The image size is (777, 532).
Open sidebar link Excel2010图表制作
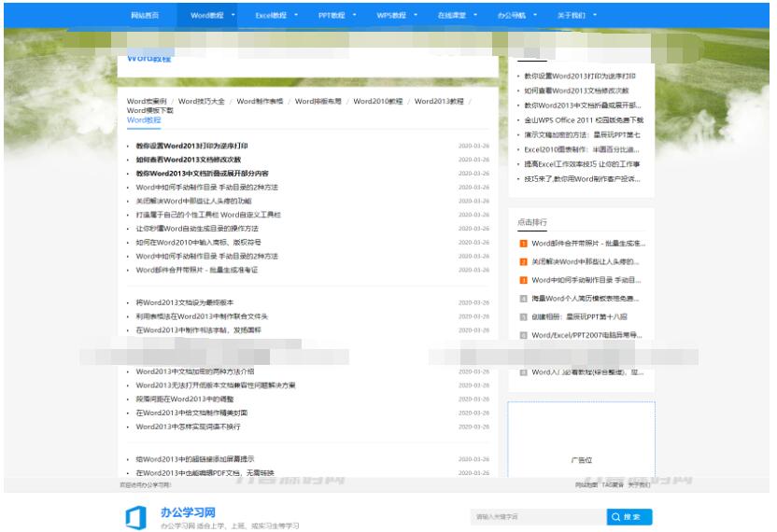[582, 149]
